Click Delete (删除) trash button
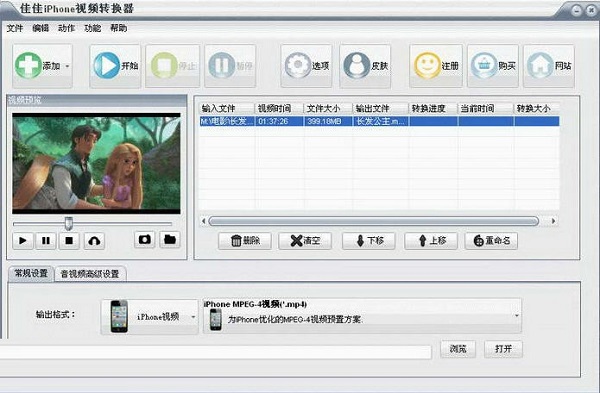 245,241
